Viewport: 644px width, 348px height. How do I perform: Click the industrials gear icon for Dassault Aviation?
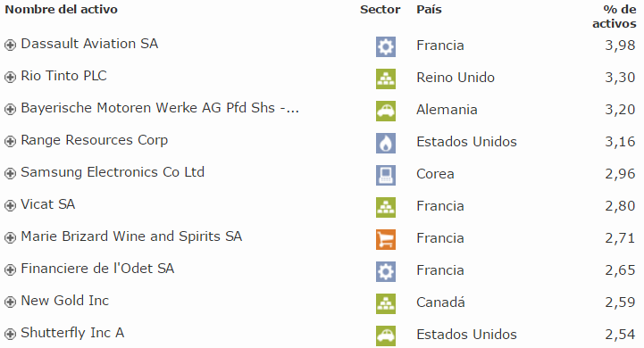386,46
